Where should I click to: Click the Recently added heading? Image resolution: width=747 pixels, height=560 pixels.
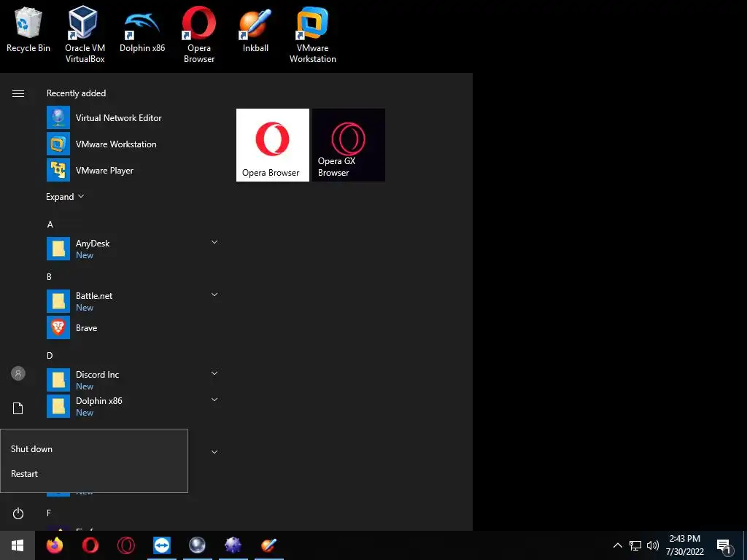tap(76, 93)
